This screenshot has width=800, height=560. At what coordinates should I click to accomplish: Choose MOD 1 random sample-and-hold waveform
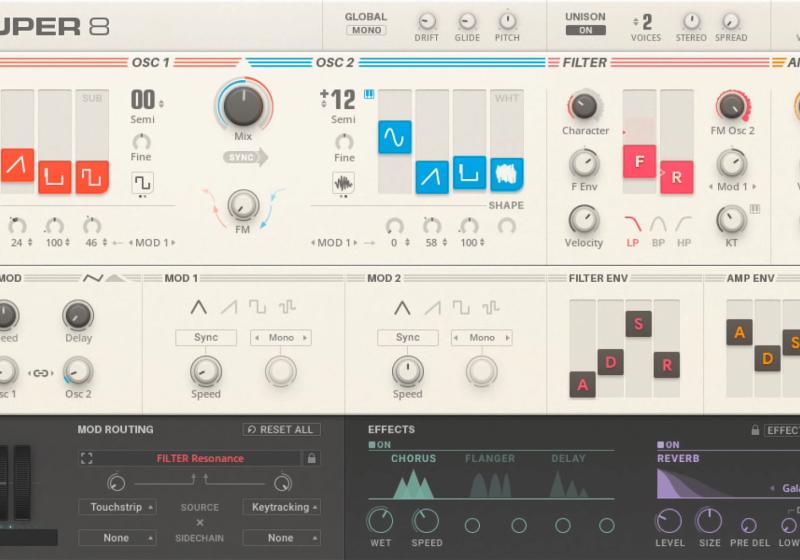[287, 307]
